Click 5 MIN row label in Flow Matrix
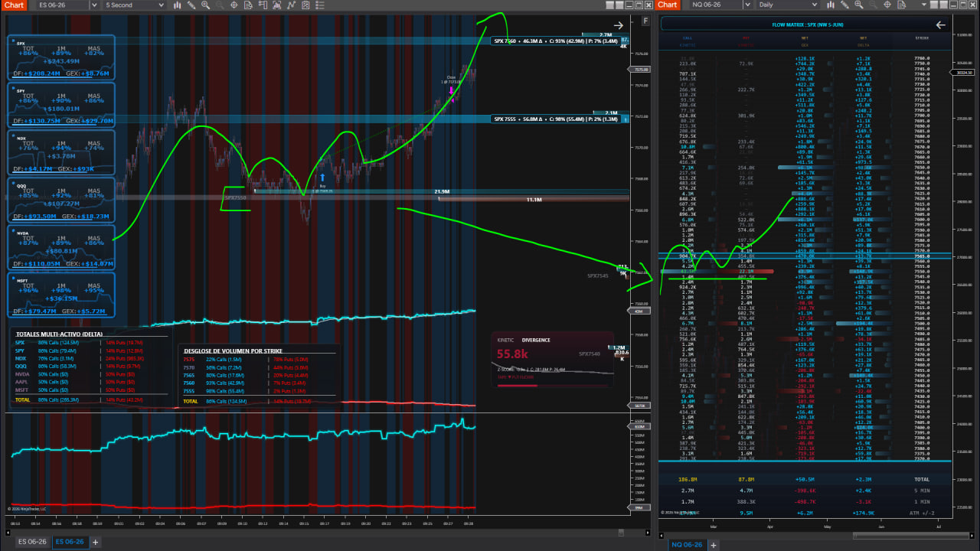The image size is (980, 551). [x=922, y=490]
